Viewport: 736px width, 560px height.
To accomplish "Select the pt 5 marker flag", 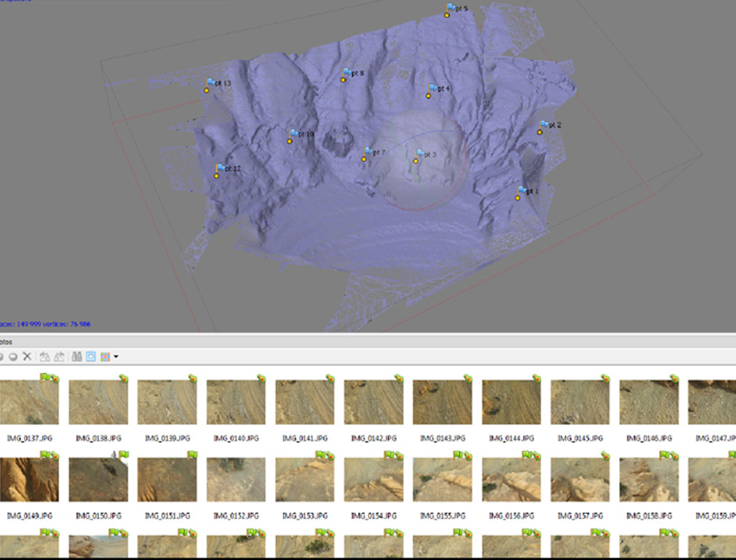I will click(x=451, y=9).
